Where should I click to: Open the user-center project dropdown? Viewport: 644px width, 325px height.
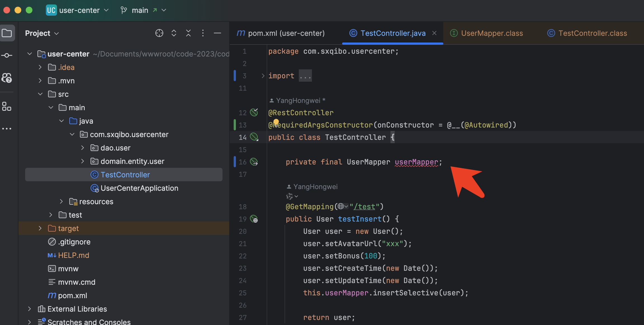pos(106,10)
